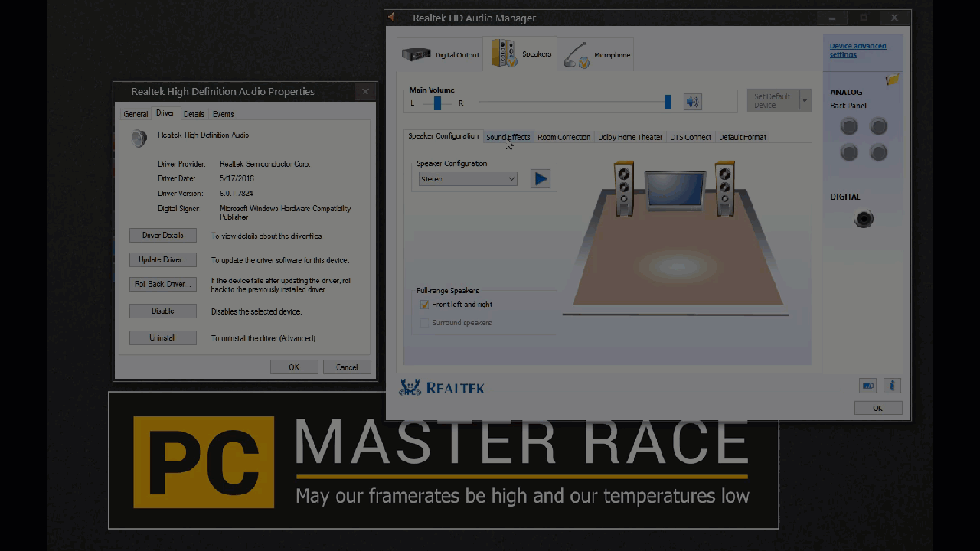Expand the Set Default Device dropdown arrow

805,100
